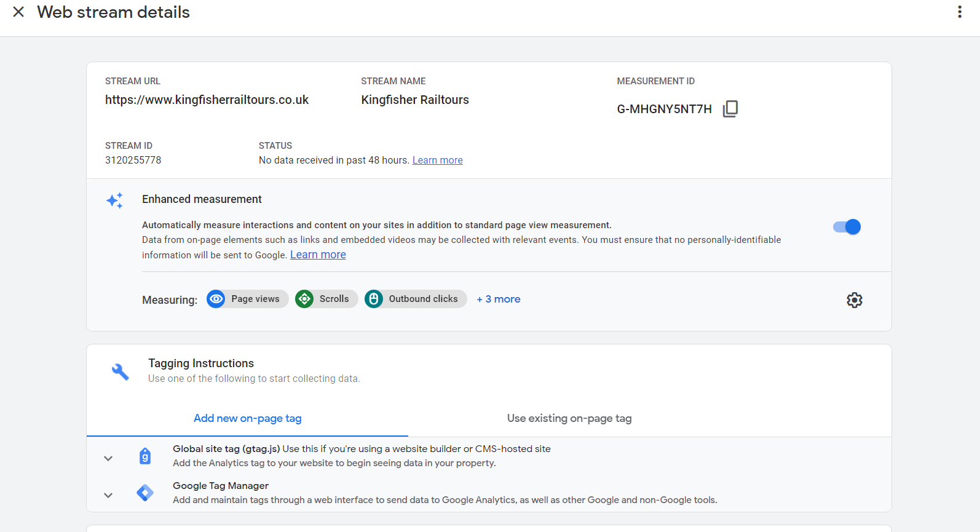Switch to Use existing on-page tag tab

[x=569, y=418]
